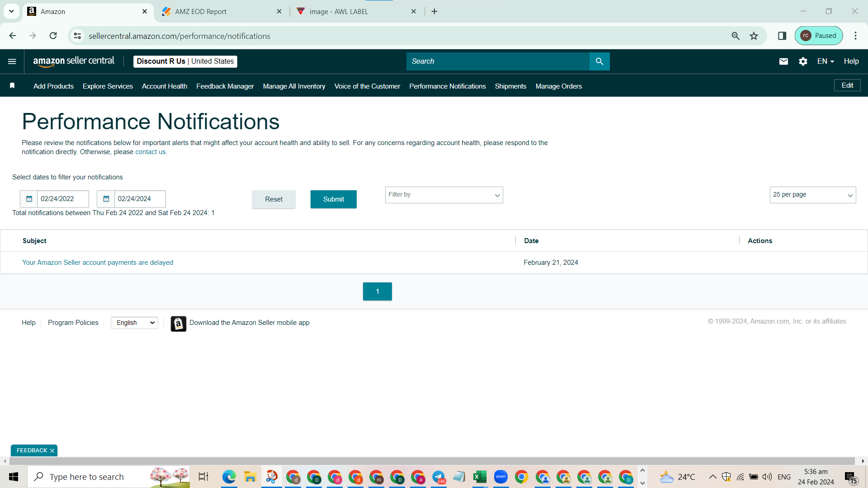
Task: Open Program Policies link
Action: 73,323
